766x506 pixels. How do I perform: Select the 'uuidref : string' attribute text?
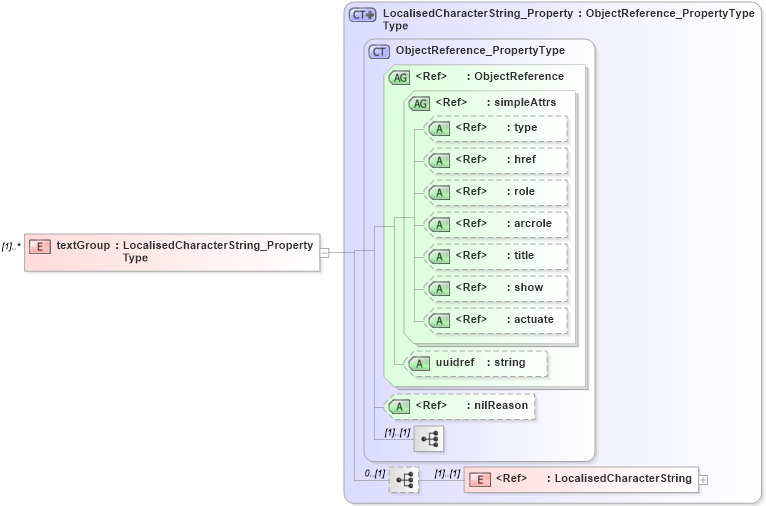[x=481, y=362]
